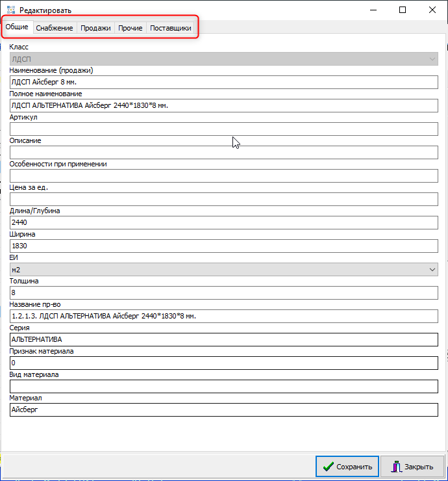The width and height of the screenshot is (448, 481).
Task: Click into the empty Артикул field
Action: coord(224,129)
